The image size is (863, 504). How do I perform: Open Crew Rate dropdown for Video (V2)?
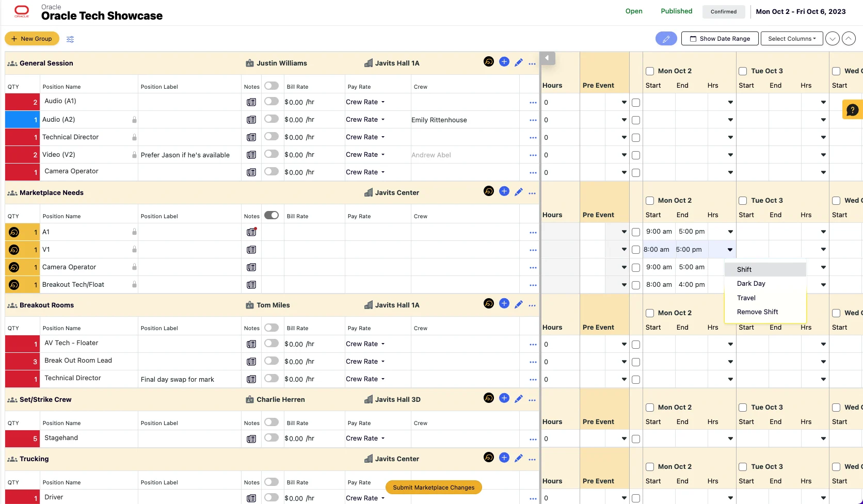click(x=365, y=155)
